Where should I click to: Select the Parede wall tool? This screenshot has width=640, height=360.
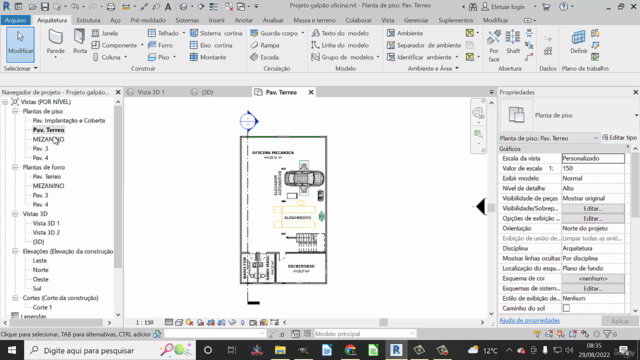click(56, 42)
